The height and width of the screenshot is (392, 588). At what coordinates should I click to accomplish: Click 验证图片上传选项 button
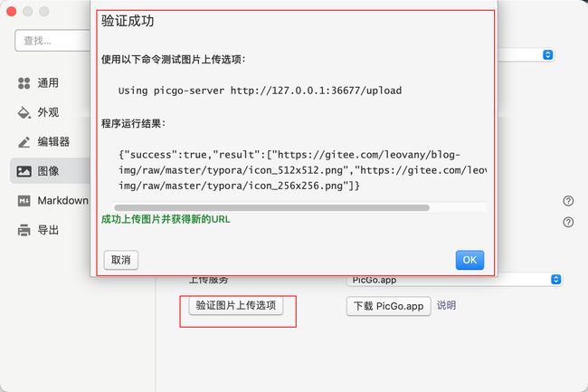[x=236, y=305]
